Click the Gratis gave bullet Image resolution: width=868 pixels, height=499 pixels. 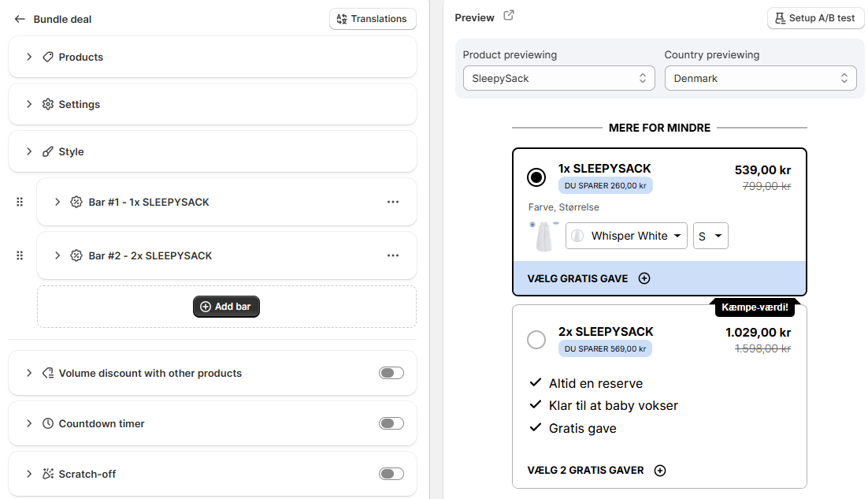pos(582,428)
